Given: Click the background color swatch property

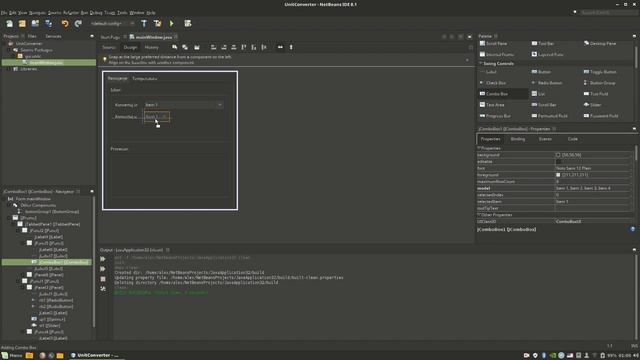Looking at the screenshot, I should (558, 155).
